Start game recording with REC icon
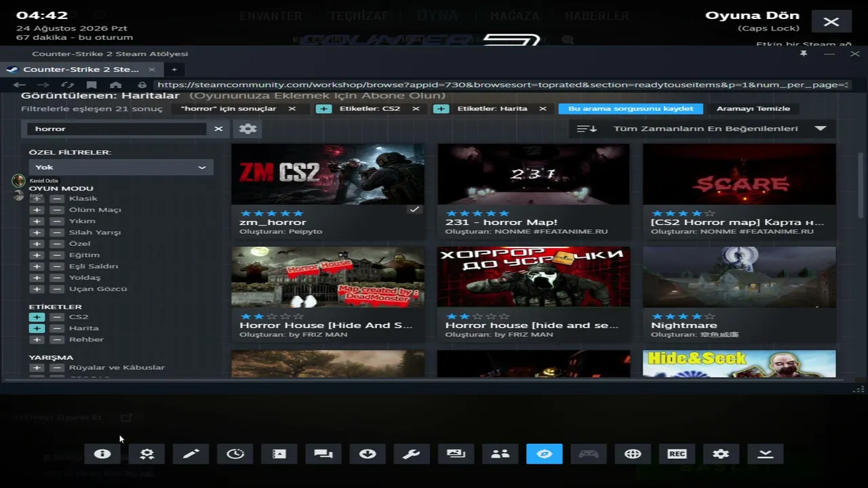The width and height of the screenshot is (868, 488). 677,454
